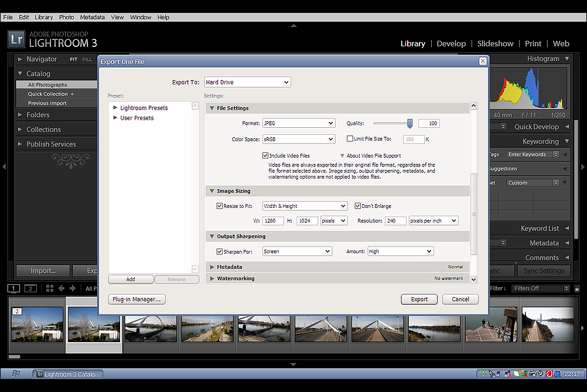The width and height of the screenshot is (587, 392).
Task: Select main window display button 1
Action: point(14,288)
